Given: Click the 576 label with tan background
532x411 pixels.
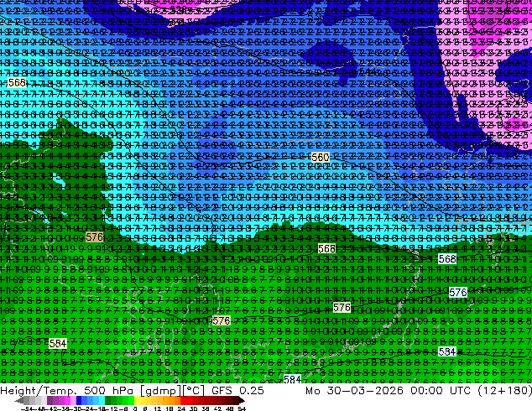Looking at the screenshot, I should 94,237.
